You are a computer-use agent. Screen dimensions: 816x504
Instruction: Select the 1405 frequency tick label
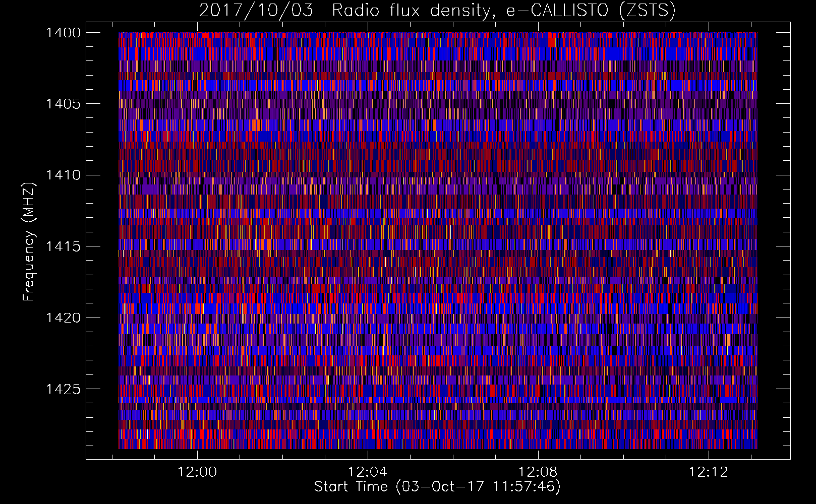point(63,104)
